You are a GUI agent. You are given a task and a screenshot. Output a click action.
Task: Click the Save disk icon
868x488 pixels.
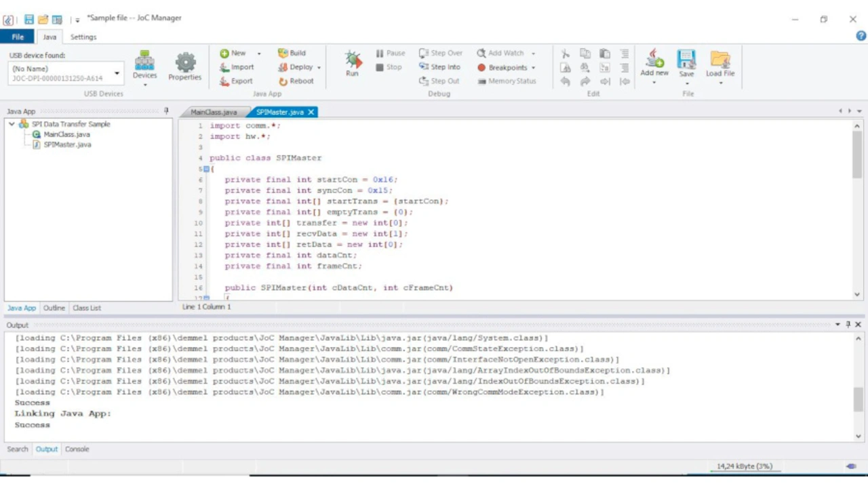pyautogui.click(x=686, y=60)
